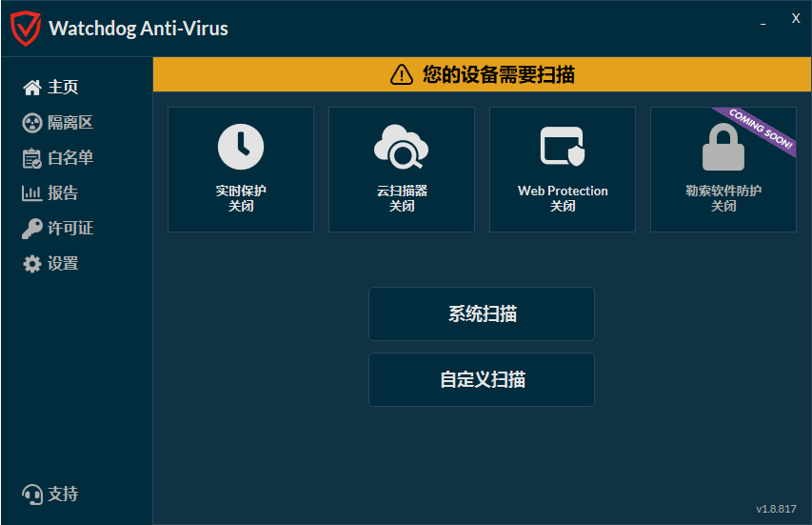
Task: Click the Watchdog red shield logo
Action: coord(26,29)
